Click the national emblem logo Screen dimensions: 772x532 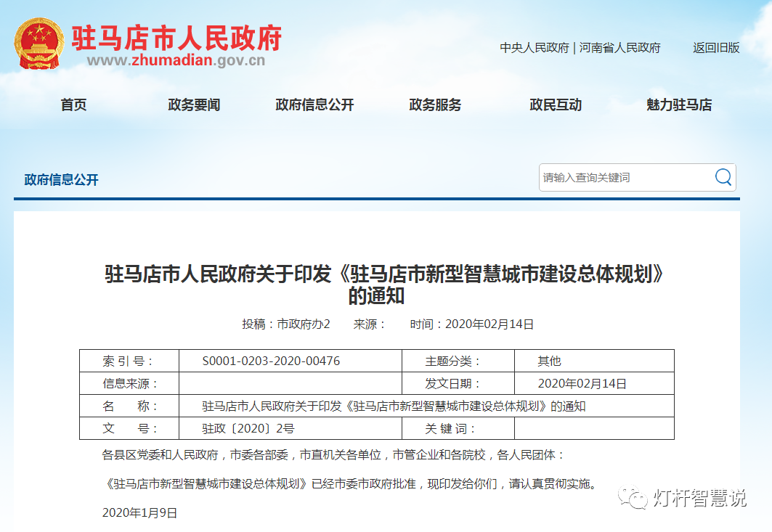pos(36,42)
